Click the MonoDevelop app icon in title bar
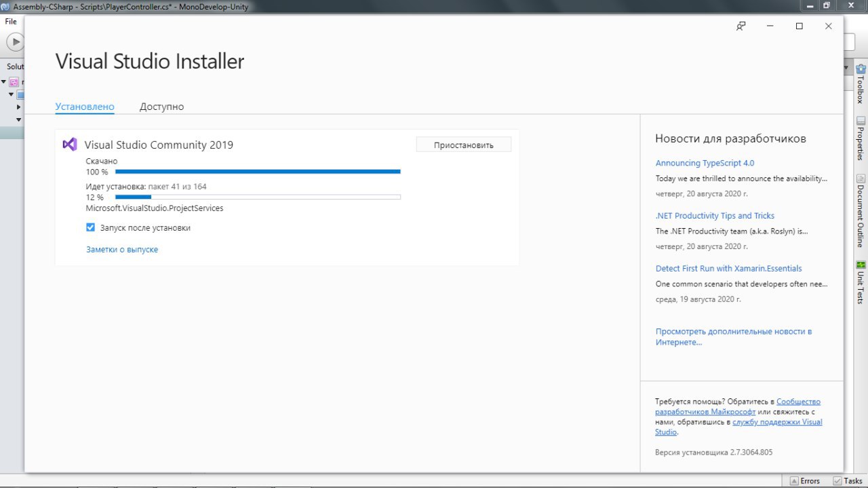 click(5, 7)
